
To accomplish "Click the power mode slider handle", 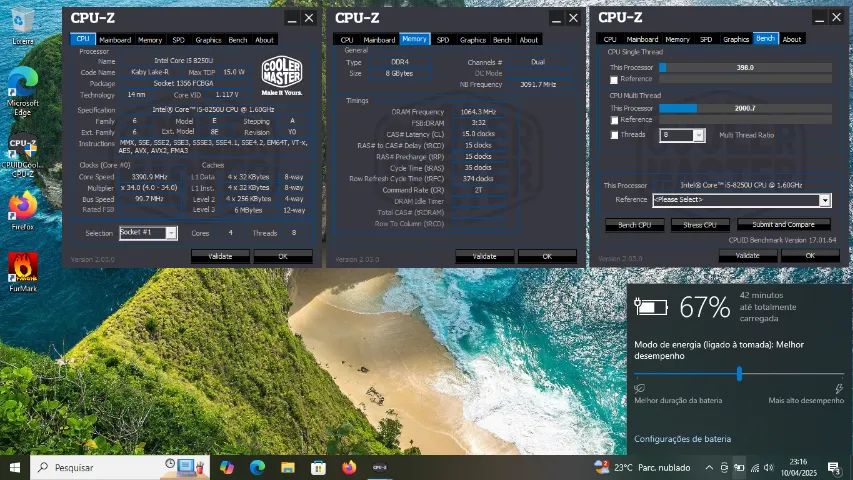I will 739,374.
